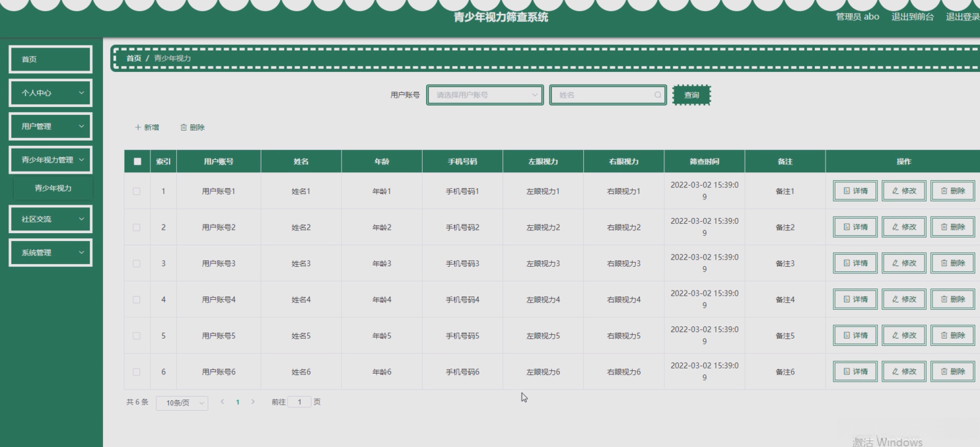Open the 请选择用户账号 dropdown
This screenshot has width=980, height=447.
[x=485, y=95]
